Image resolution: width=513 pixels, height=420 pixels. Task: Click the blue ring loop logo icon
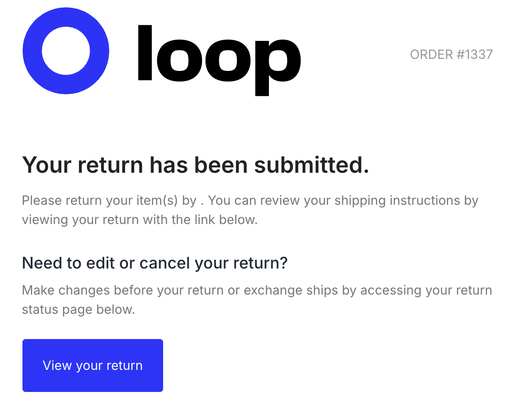pos(32,51)
